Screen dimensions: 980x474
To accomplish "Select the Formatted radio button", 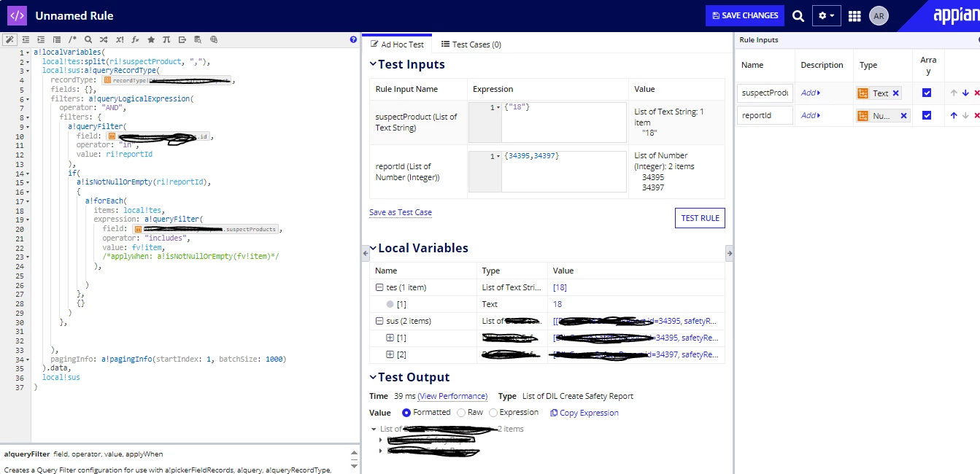I will tap(406, 413).
